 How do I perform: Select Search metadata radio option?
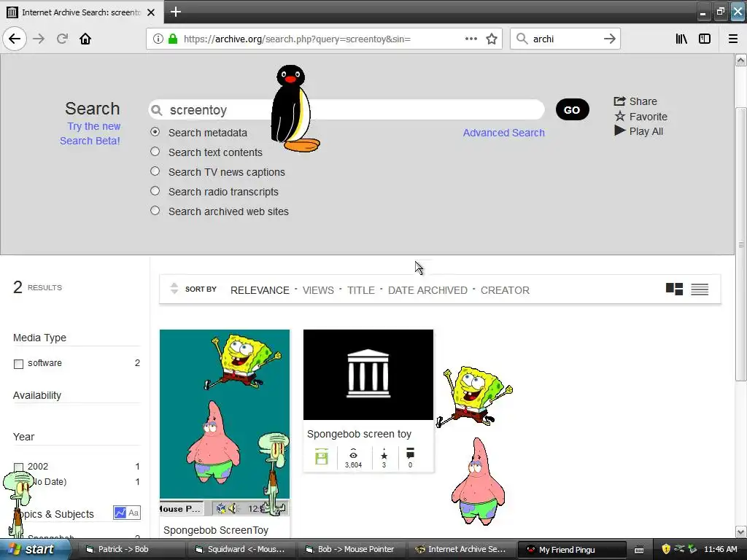(155, 132)
